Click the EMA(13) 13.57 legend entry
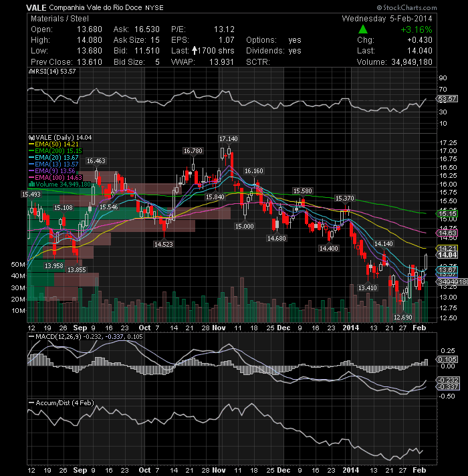The height and width of the screenshot is (476, 468). pyautogui.click(x=56, y=164)
